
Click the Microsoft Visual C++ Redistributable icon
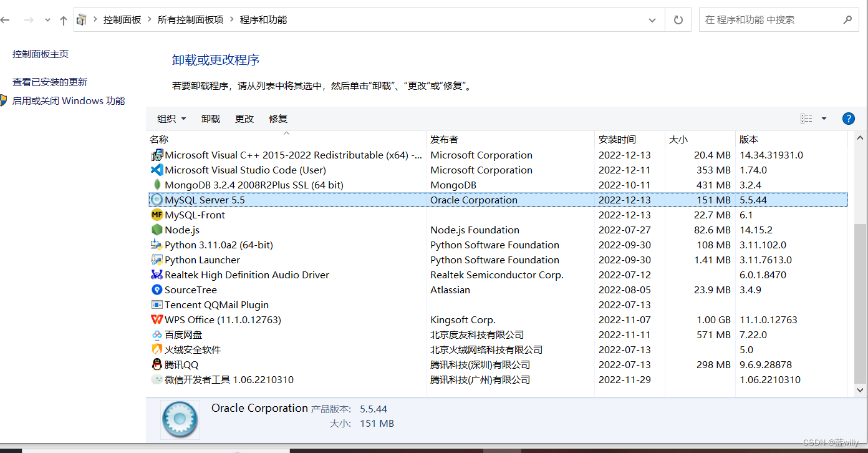157,155
